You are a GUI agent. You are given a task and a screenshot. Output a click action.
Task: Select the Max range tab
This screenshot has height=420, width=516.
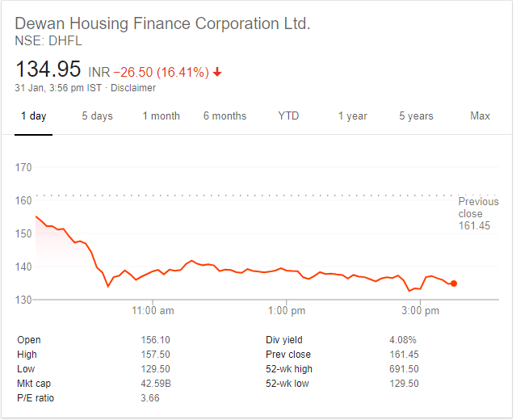pos(480,116)
